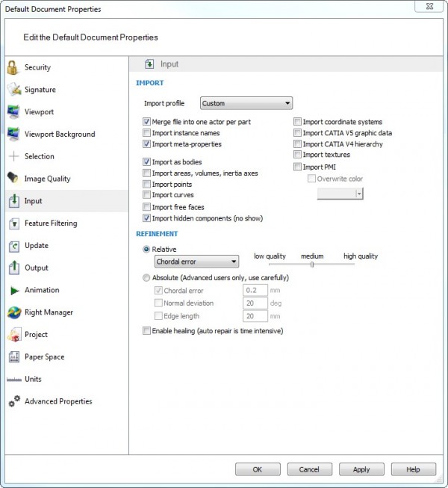The width and height of the screenshot is (448, 488).
Task: Click the Output upward arrow icon
Action: tap(14, 268)
